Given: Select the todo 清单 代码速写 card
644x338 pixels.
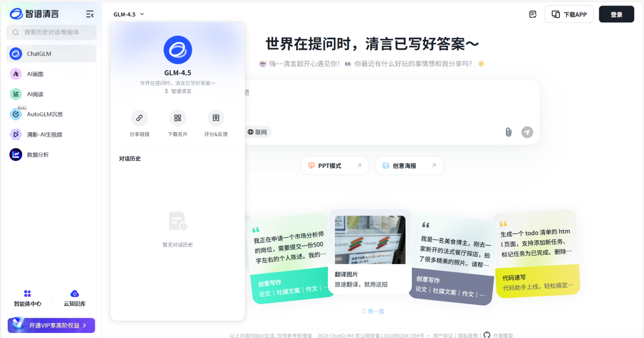Looking at the screenshot, I should tap(537, 253).
